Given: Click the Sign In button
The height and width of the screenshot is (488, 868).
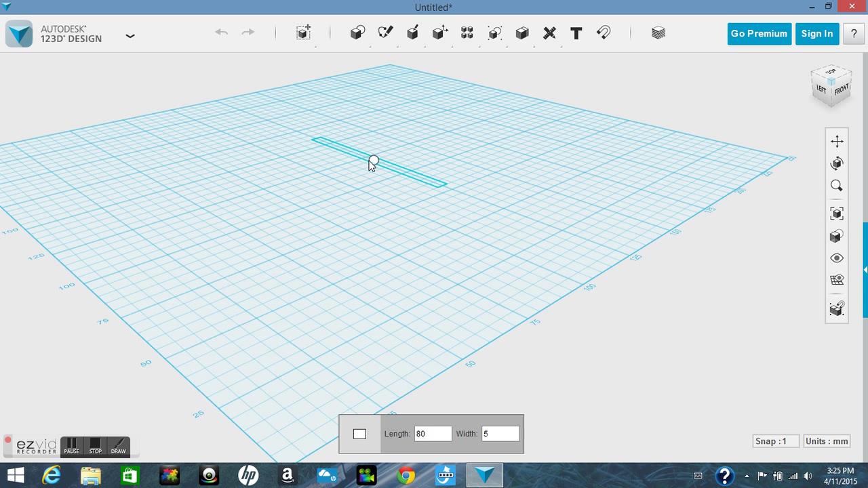Looking at the screenshot, I should [817, 34].
